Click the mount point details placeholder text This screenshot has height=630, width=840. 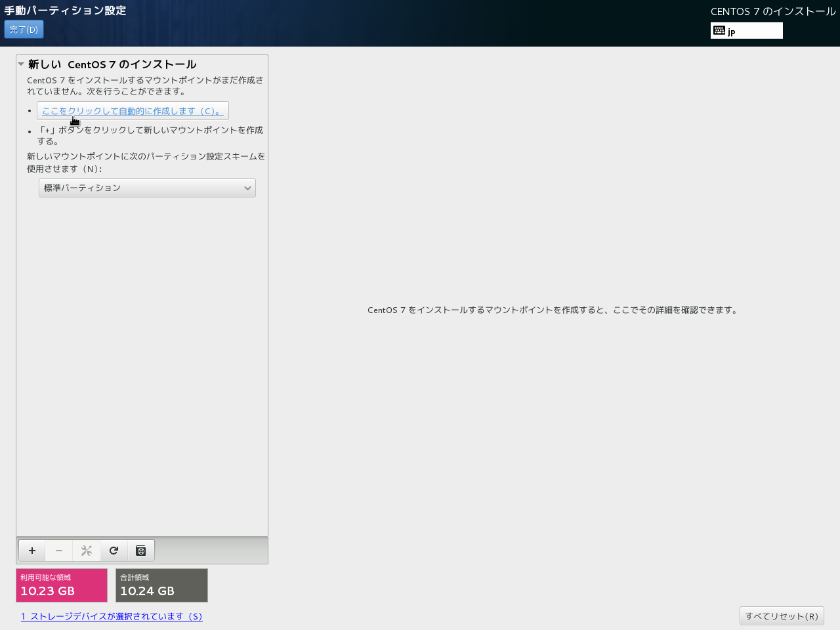(x=553, y=310)
